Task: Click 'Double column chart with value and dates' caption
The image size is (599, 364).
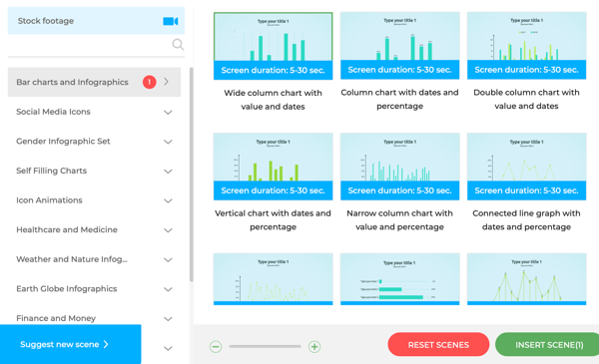Action: tap(526, 99)
